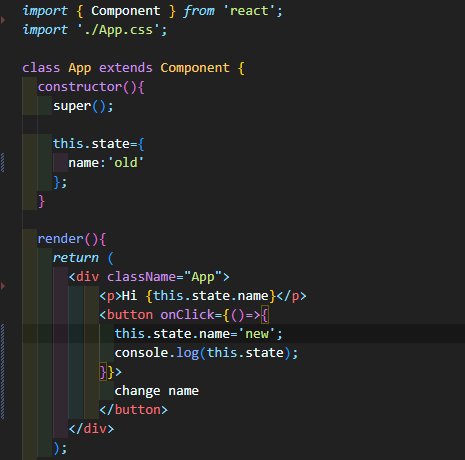
Task: Click the 'constructor' method name
Action: [x=80, y=87]
